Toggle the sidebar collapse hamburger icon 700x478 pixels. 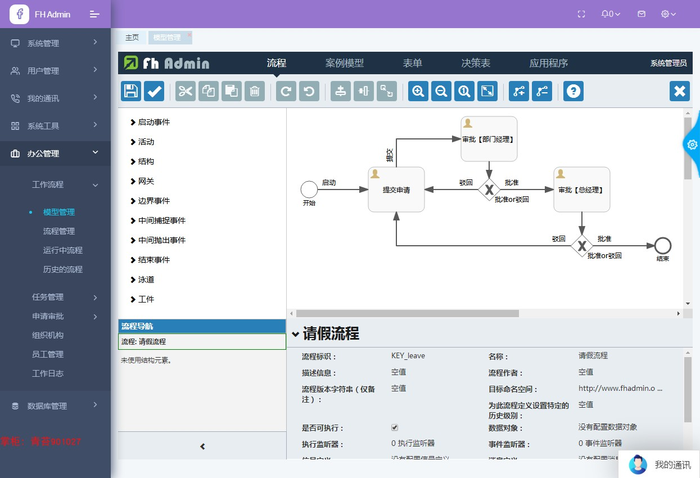[x=94, y=14]
